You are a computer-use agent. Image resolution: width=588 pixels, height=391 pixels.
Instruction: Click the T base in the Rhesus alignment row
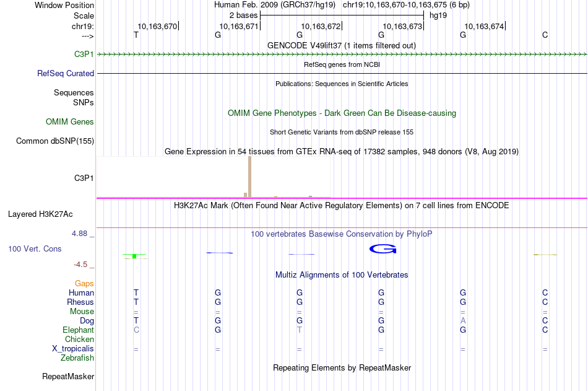[136, 302]
